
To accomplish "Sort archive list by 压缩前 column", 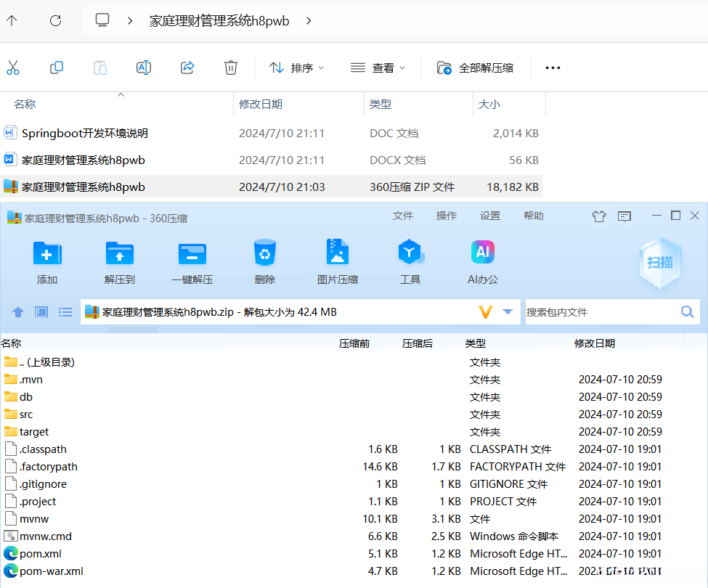I will (354, 343).
